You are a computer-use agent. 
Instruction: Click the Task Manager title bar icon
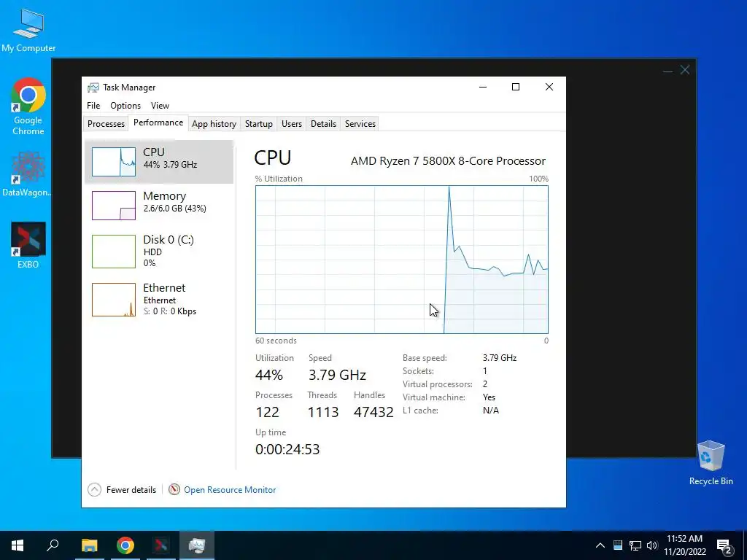pyautogui.click(x=93, y=87)
